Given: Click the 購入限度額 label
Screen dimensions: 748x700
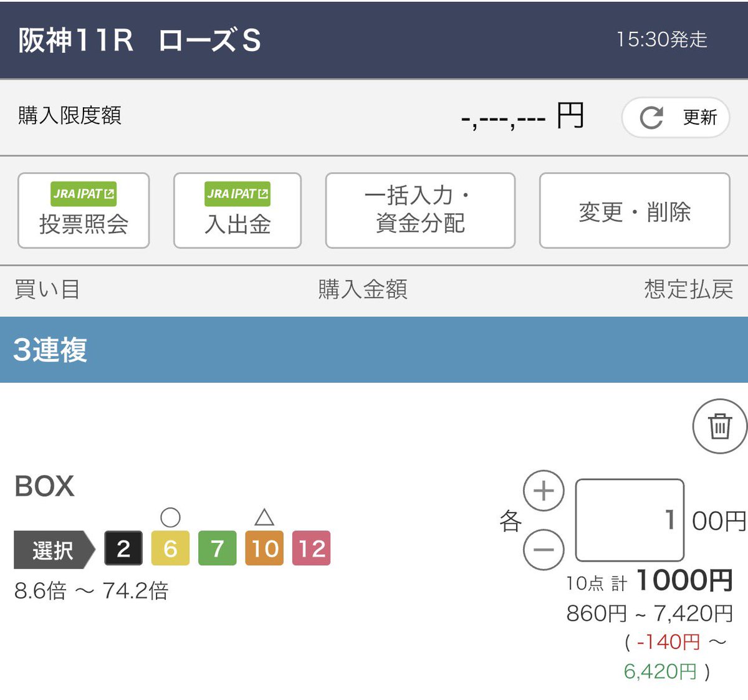Looking at the screenshot, I should click(x=70, y=115).
